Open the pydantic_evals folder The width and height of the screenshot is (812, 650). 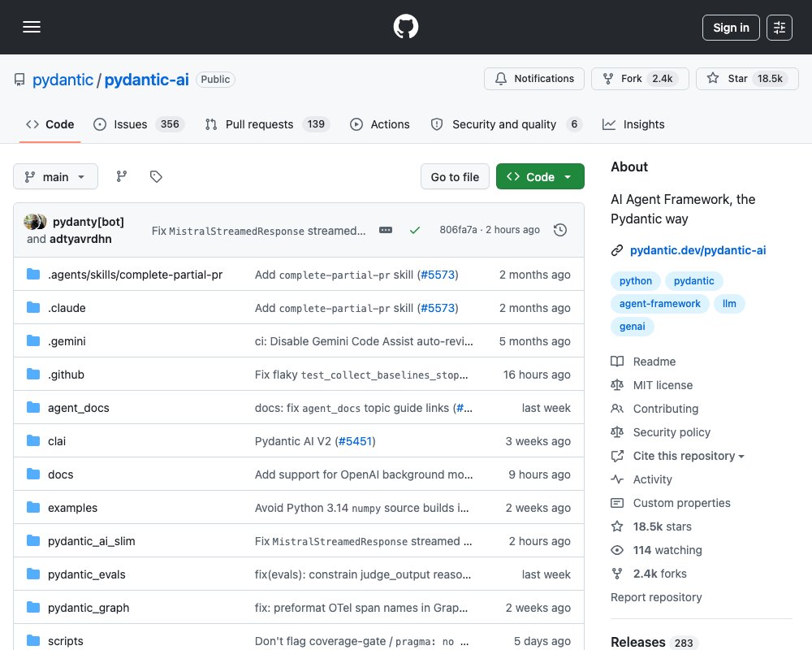click(87, 574)
